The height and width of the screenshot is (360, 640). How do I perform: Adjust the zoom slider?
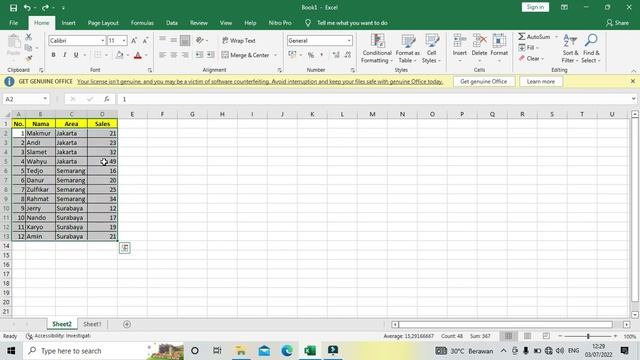pyautogui.click(x=588, y=336)
